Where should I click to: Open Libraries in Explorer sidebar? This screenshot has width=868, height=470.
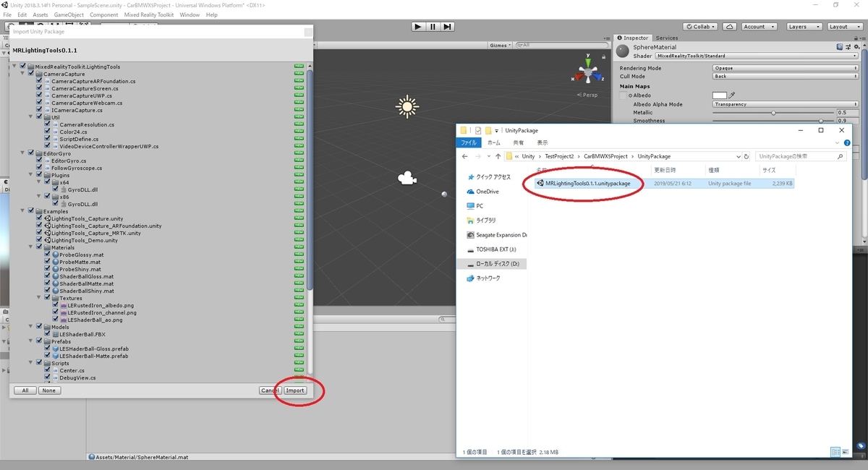point(481,221)
